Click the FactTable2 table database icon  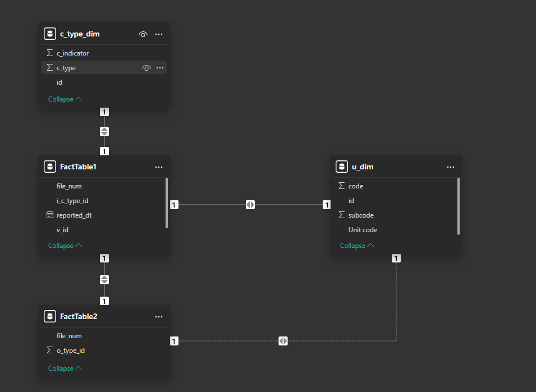point(50,316)
